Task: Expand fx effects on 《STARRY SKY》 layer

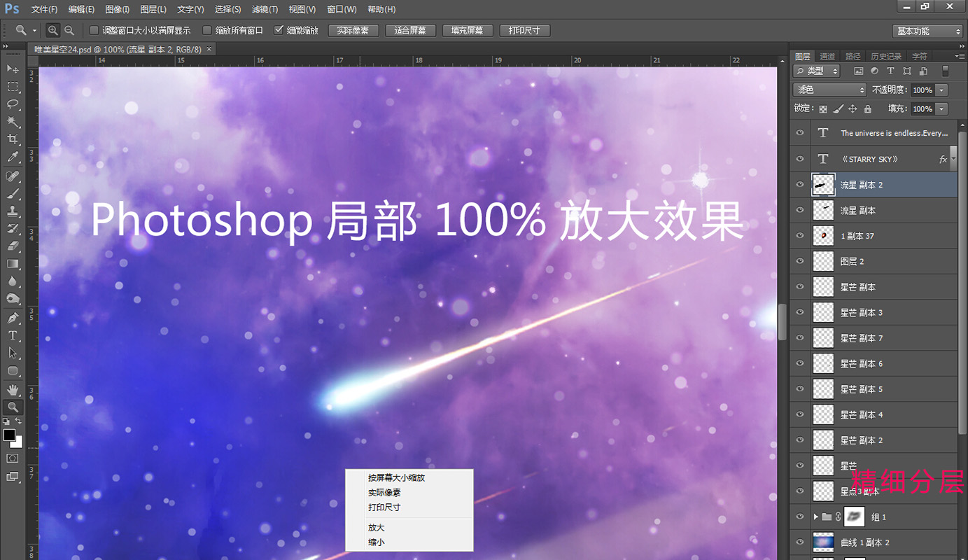Action: 953,160
